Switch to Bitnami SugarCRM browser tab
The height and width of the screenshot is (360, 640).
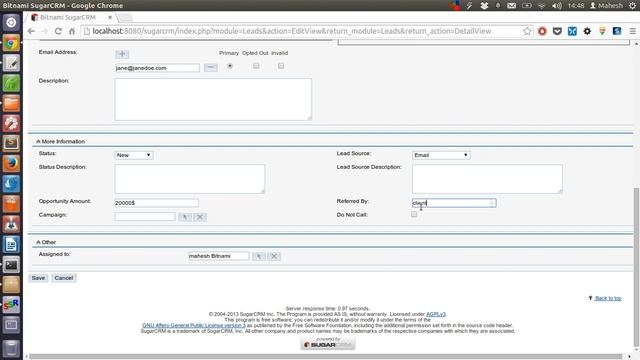[x=68, y=18]
